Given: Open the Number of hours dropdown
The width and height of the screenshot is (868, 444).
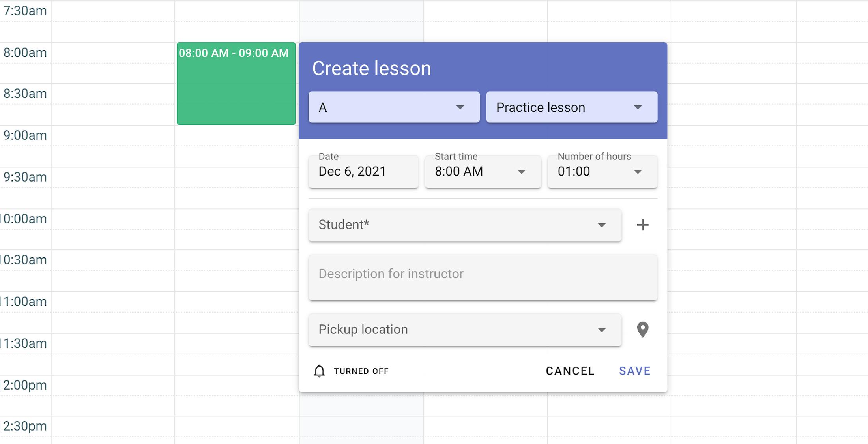Looking at the screenshot, I should [602, 172].
